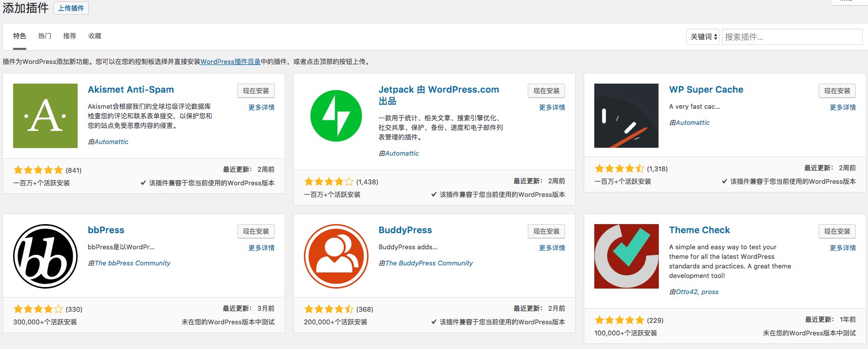This screenshot has height=349, width=868.
Task: Click The BuddyPress Community author link
Action: (x=429, y=263)
